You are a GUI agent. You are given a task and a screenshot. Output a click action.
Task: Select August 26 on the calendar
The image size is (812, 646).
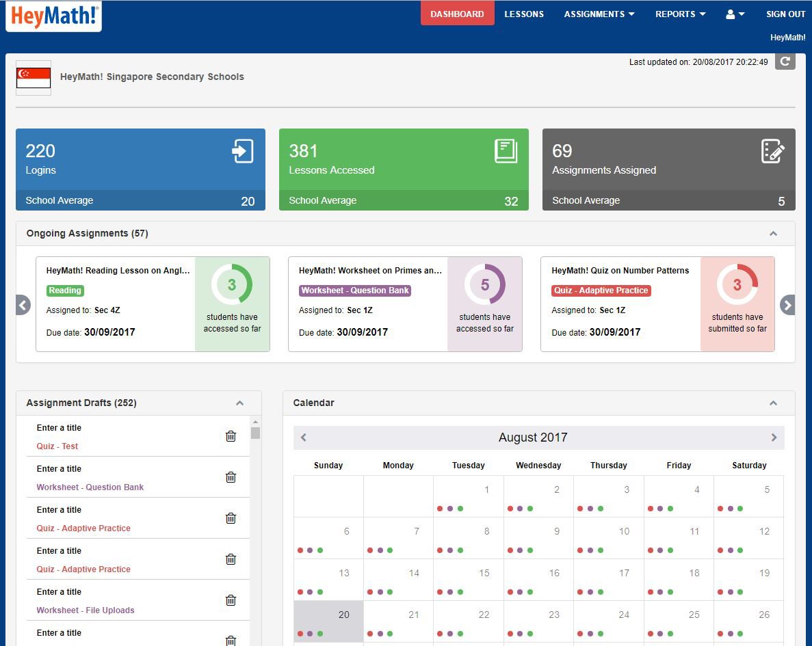pyautogui.click(x=749, y=621)
